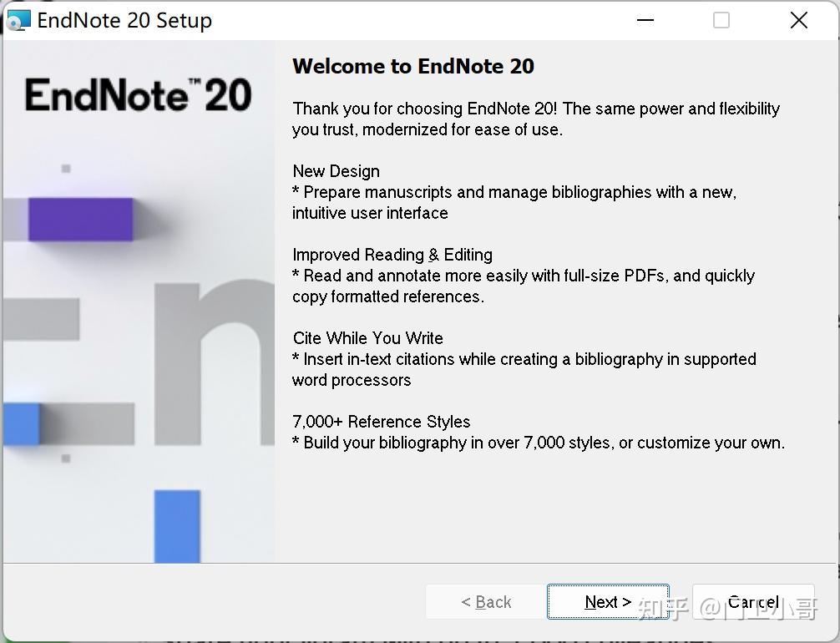840x643 pixels.
Task: Maximize the EndNote 20 Setup window
Action: pos(721,19)
